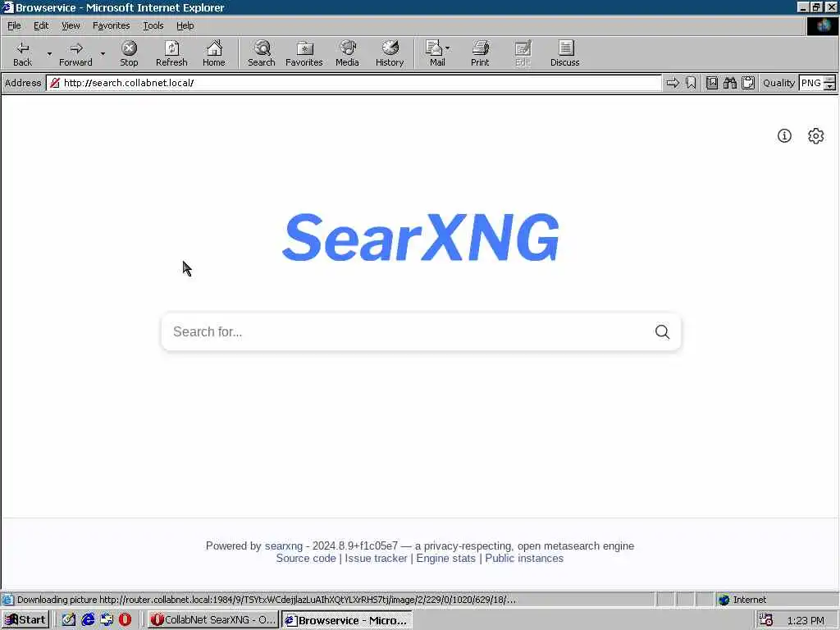Open the Issue tracker link

click(376, 558)
